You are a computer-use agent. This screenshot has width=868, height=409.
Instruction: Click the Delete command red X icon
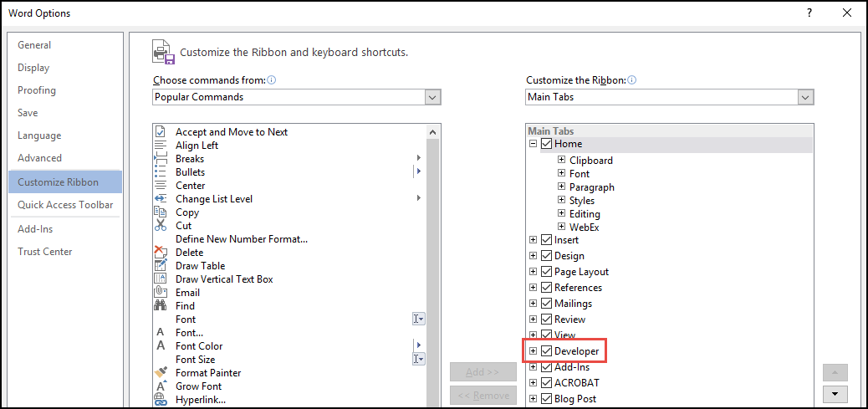pyautogui.click(x=161, y=253)
